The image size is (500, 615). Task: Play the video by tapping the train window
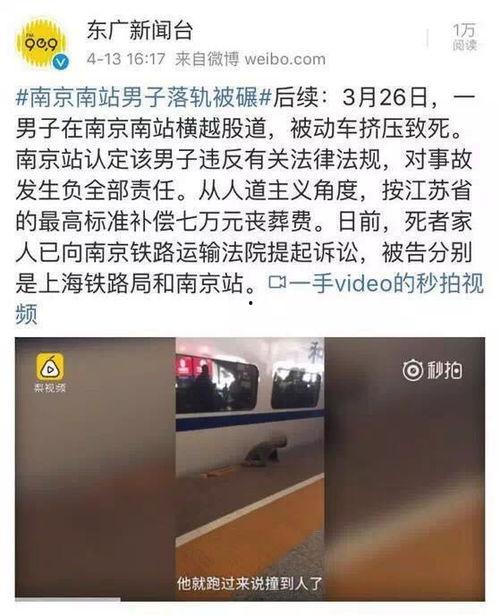tap(216, 387)
